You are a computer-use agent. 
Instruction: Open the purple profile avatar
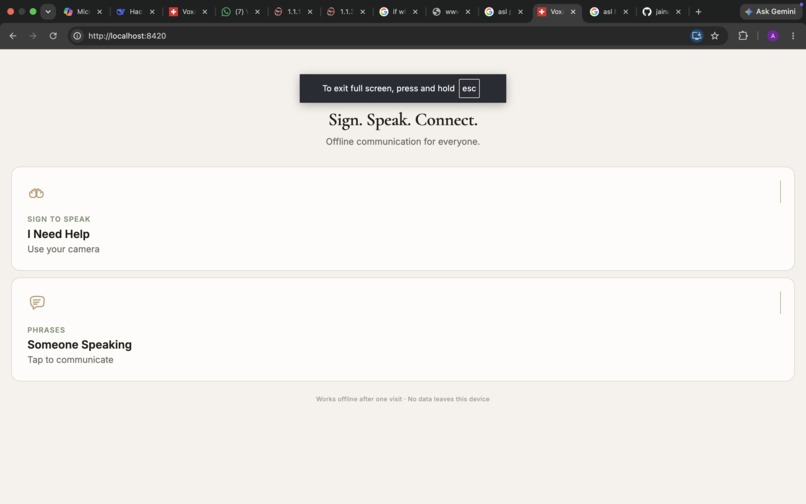(773, 36)
